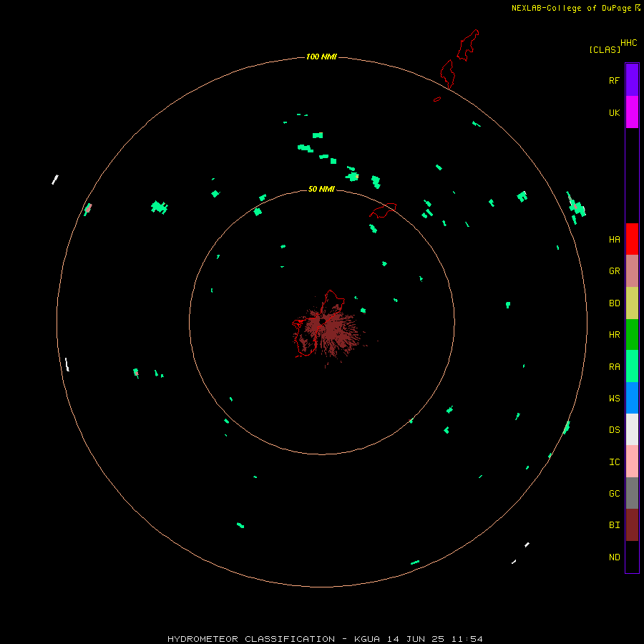
Task: Select the GC gray legend swatch
Action: point(632,493)
